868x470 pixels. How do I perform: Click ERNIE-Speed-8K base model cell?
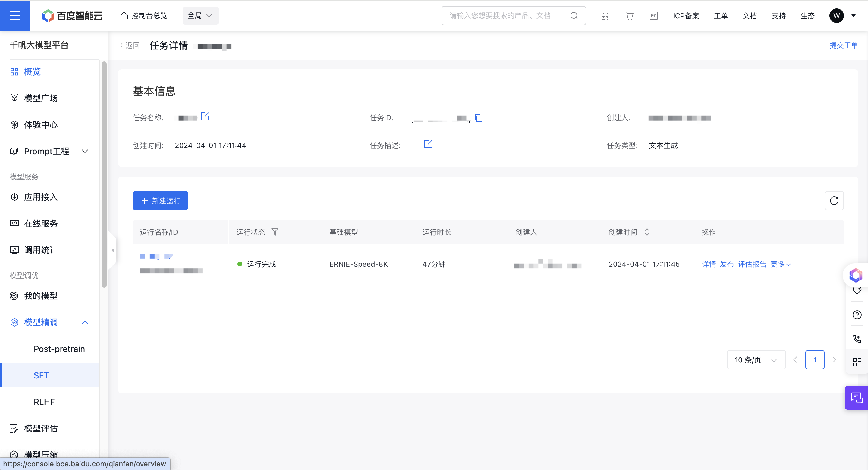click(x=358, y=264)
